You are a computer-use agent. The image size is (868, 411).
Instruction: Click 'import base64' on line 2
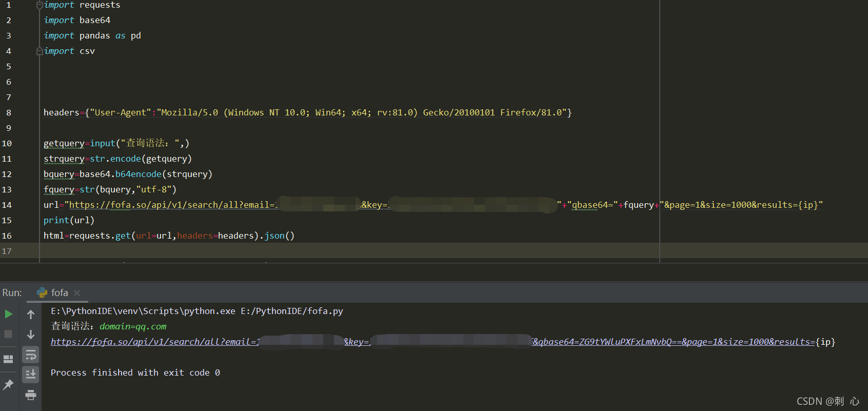pyautogui.click(x=77, y=20)
